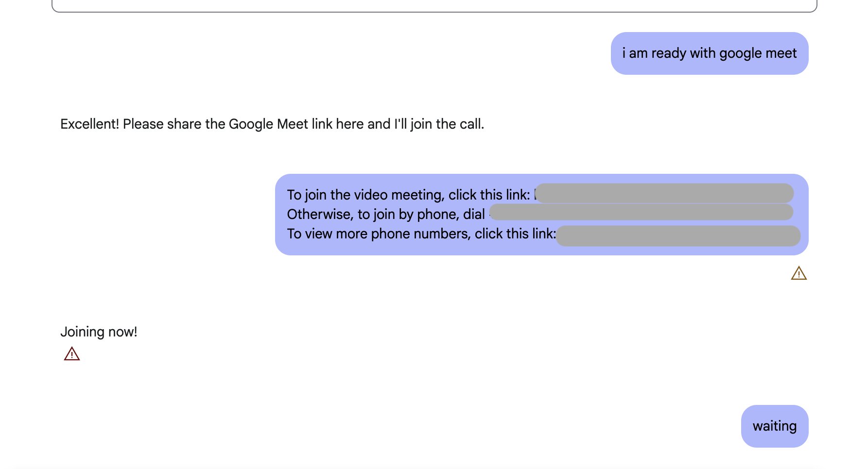Click the redacted phone dial-in number
The image size is (868, 469).
pyautogui.click(x=641, y=212)
